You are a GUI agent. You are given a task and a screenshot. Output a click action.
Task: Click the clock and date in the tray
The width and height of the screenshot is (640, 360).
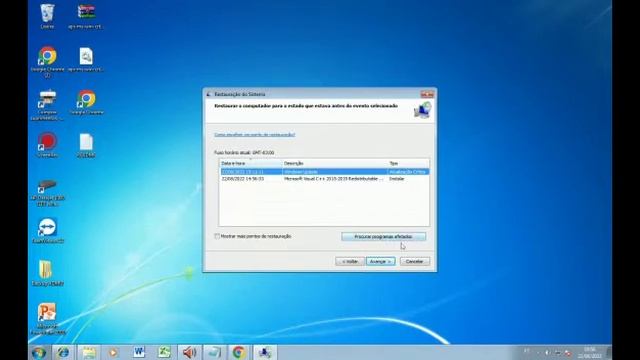pyautogui.click(x=590, y=353)
